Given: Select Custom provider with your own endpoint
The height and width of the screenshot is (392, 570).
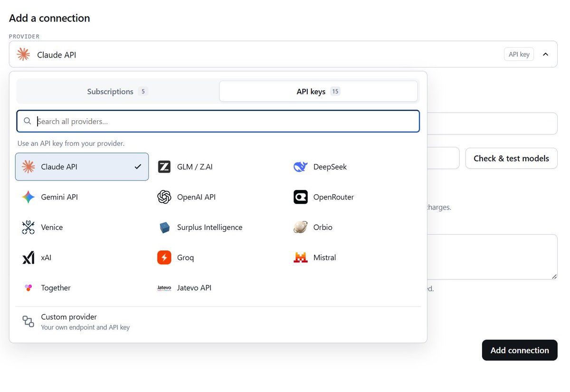Looking at the screenshot, I should point(218,322).
